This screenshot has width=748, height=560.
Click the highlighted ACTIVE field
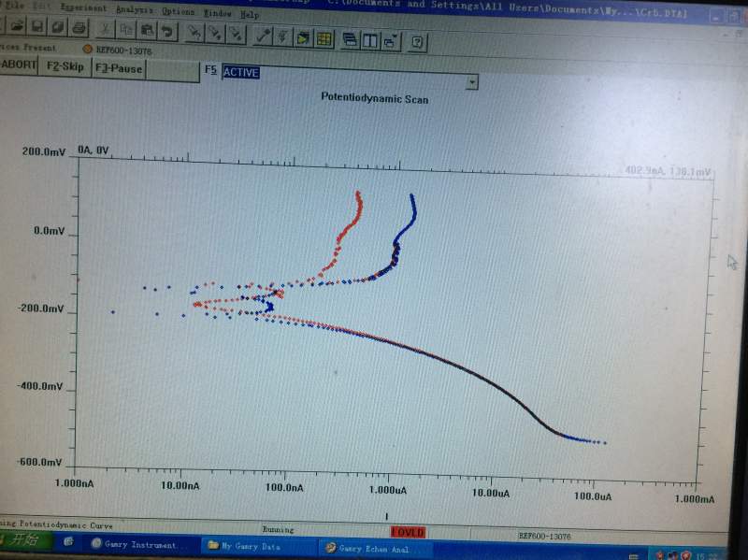[241, 73]
